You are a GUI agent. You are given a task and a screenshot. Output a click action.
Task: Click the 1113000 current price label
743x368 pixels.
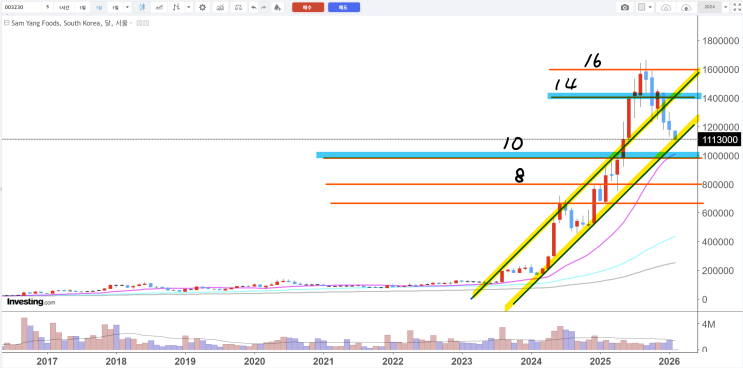click(x=718, y=139)
